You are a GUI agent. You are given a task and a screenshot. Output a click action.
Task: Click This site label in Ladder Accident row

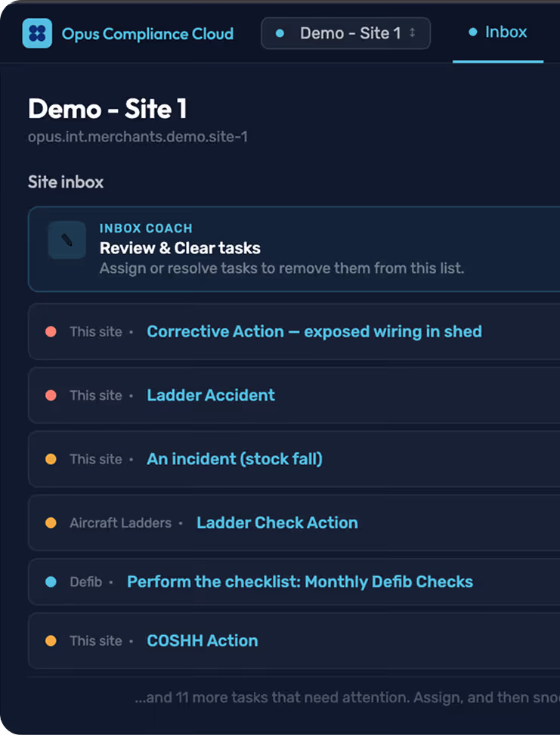(x=95, y=395)
